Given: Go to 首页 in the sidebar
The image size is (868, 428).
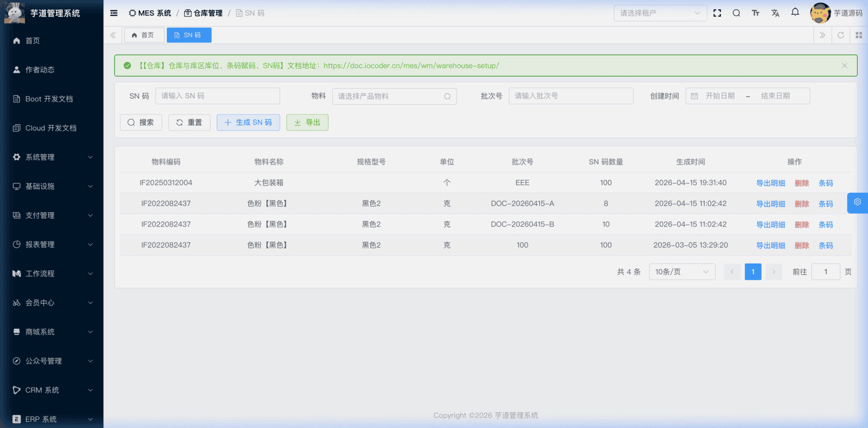Looking at the screenshot, I should (x=52, y=40).
